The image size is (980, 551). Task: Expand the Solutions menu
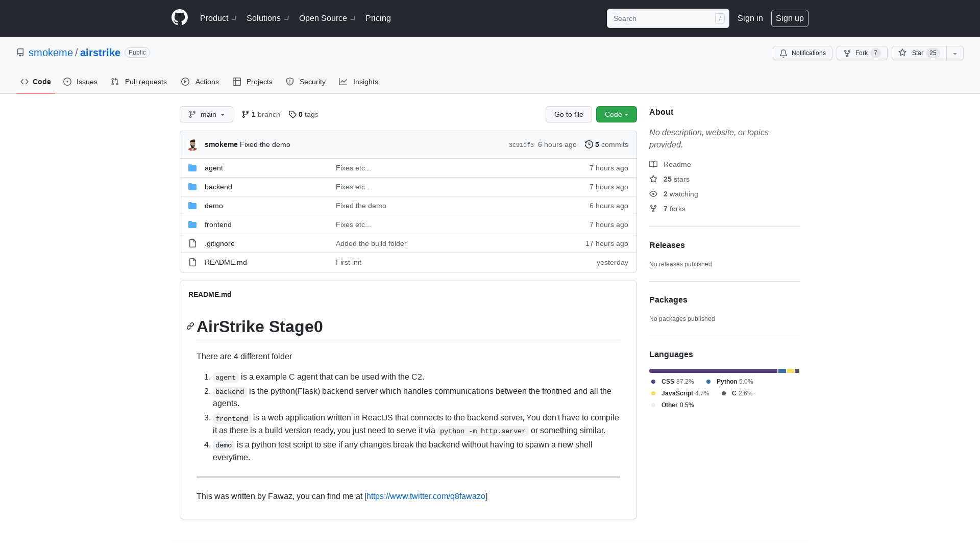coord(267,18)
